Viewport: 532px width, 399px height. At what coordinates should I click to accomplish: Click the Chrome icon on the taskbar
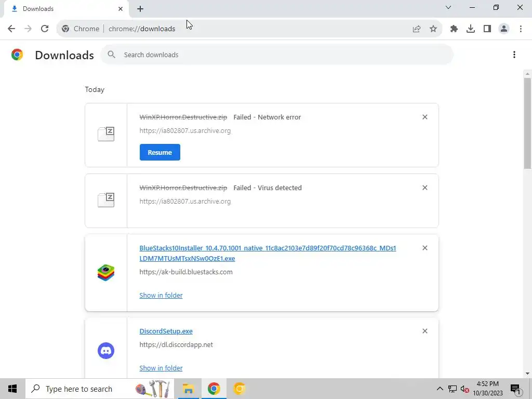pyautogui.click(x=214, y=389)
